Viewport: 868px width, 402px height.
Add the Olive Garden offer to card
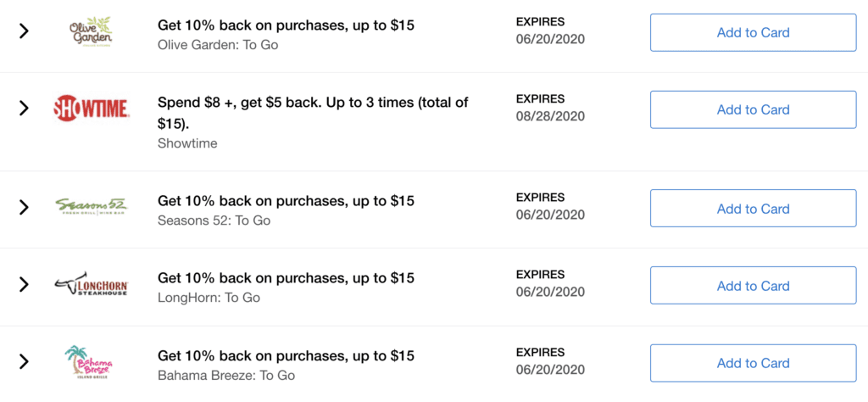pos(753,33)
